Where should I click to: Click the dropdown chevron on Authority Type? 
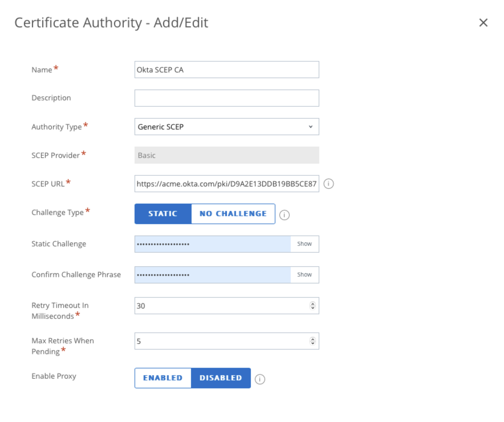tap(310, 127)
